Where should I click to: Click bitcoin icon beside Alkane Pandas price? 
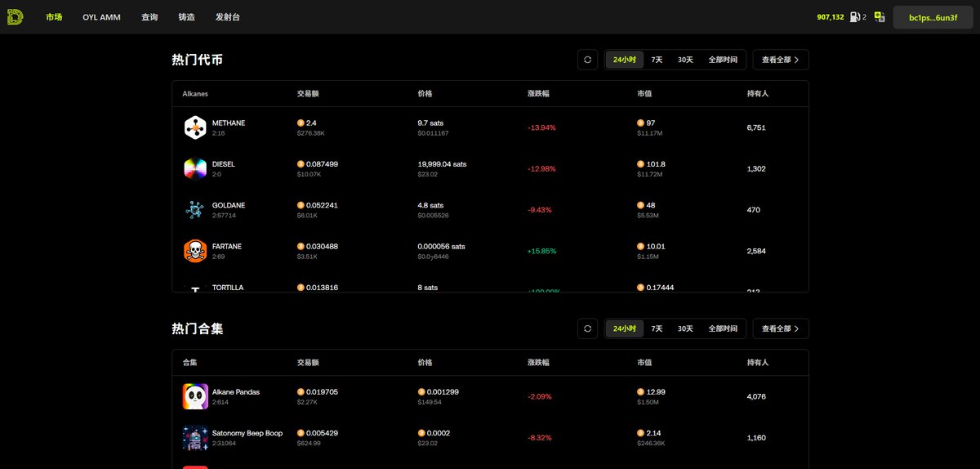421,392
